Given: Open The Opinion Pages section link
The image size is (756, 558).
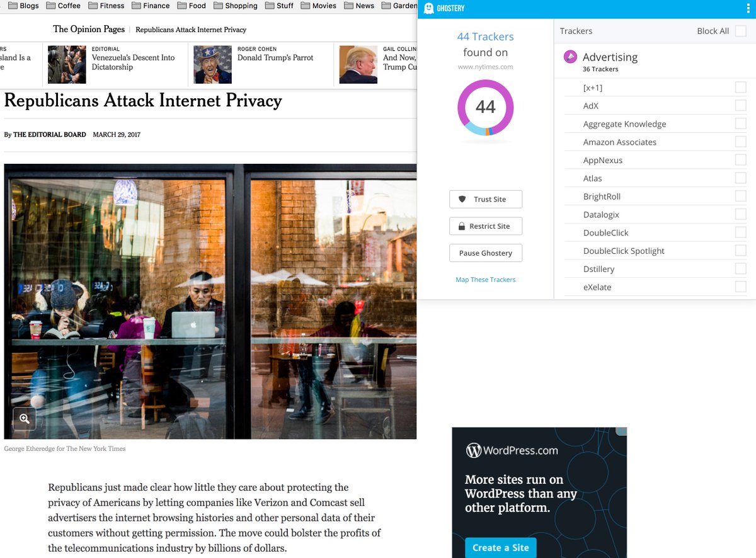Looking at the screenshot, I should coord(89,29).
